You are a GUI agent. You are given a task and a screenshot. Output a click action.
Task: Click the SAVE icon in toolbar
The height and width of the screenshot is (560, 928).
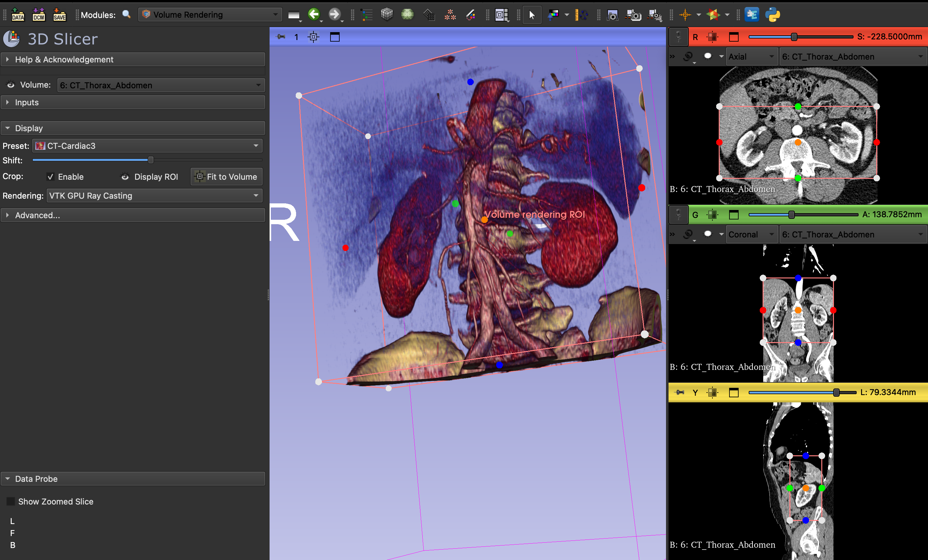pyautogui.click(x=60, y=15)
